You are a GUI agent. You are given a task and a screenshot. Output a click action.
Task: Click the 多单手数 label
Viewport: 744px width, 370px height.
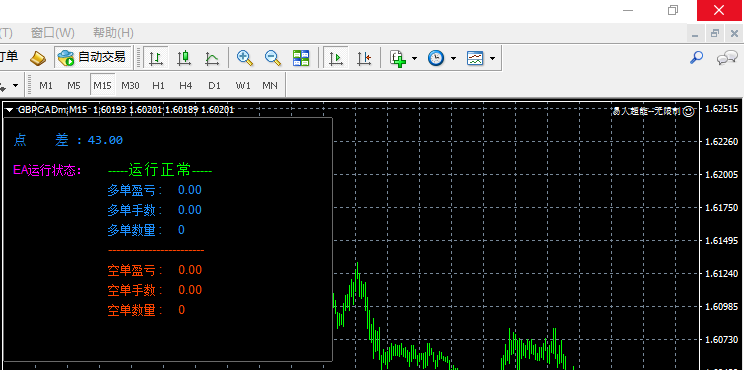[135, 210]
